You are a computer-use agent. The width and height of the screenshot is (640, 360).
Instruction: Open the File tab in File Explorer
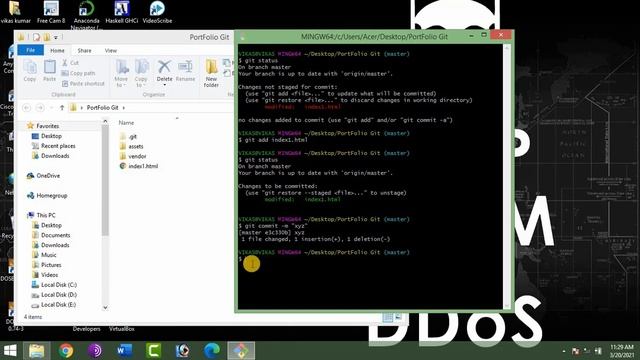[x=31, y=50]
